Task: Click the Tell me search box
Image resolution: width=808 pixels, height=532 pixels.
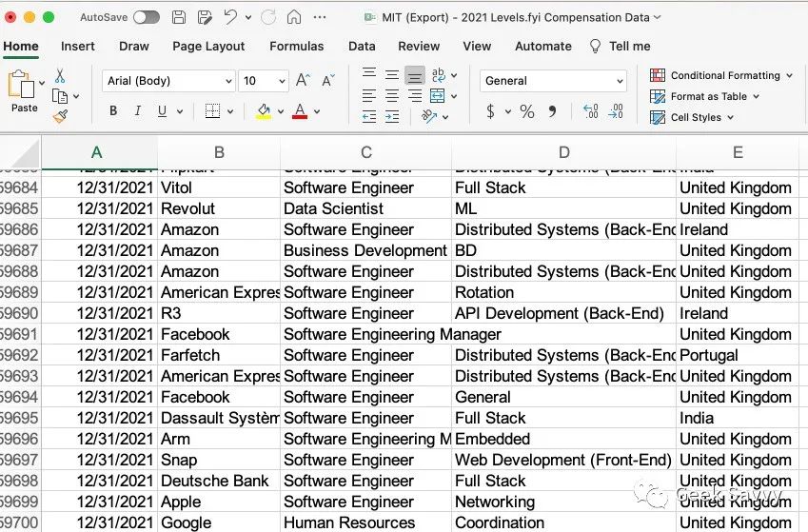Action: click(x=620, y=46)
